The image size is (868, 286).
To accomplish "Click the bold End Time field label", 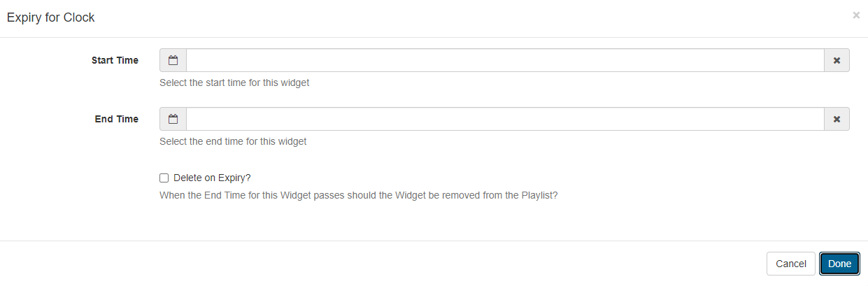I will 117,119.
